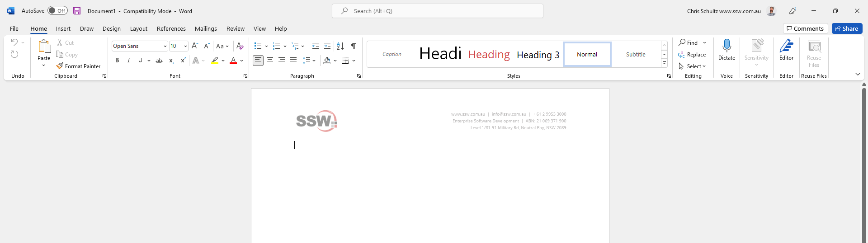Open the Comments button
The image size is (868, 243).
pyautogui.click(x=805, y=28)
